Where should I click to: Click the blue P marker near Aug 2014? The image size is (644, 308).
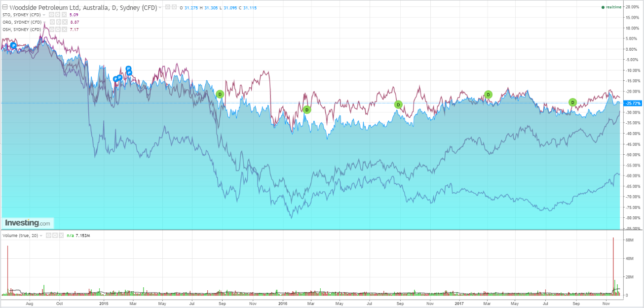pyautogui.click(x=14, y=45)
